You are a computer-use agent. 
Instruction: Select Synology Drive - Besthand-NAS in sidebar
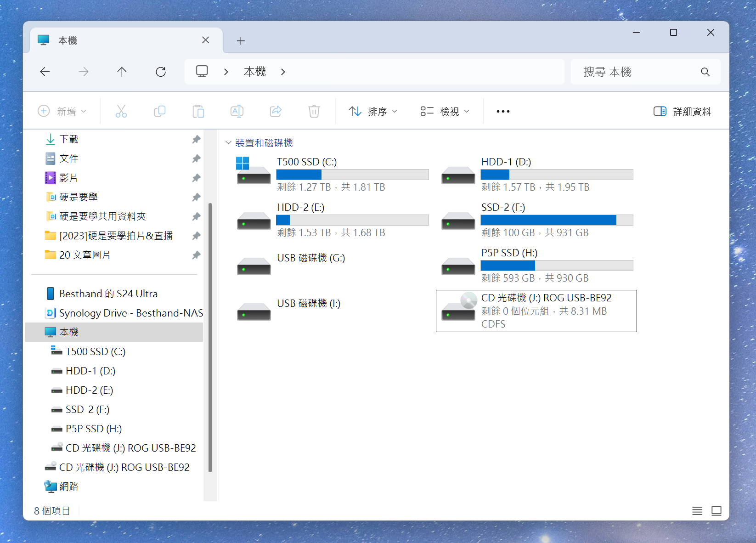(x=130, y=313)
